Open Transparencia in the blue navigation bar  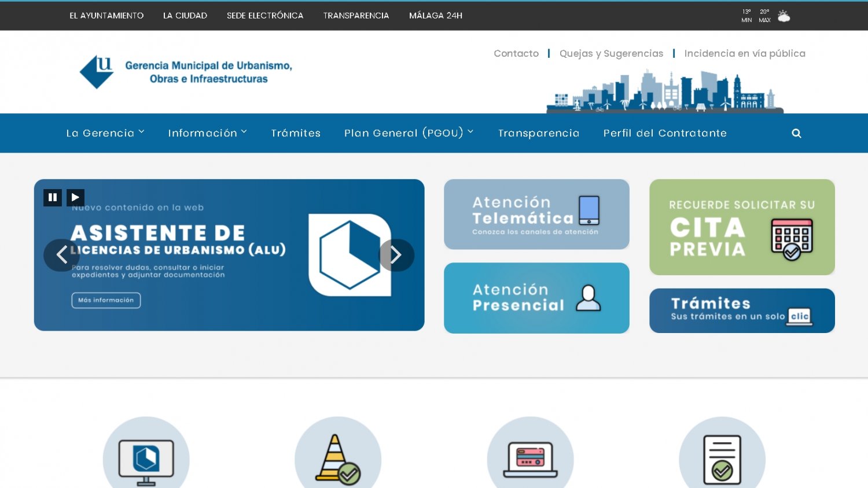(539, 133)
